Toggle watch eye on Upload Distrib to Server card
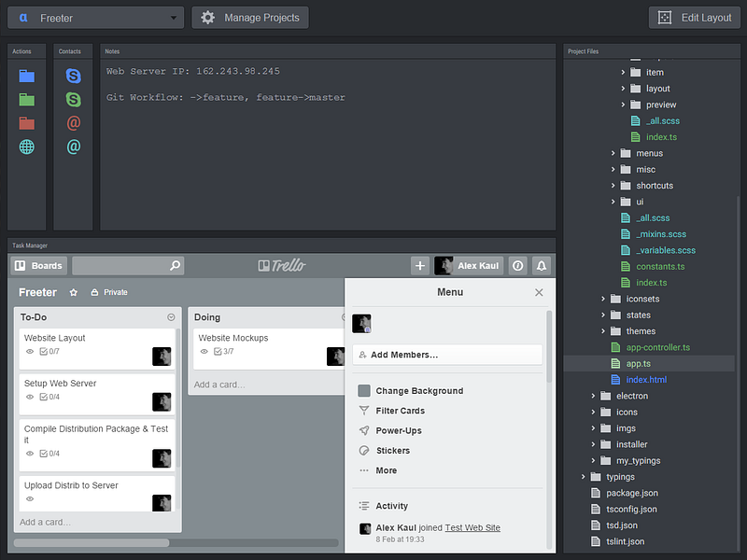 (30, 498)
